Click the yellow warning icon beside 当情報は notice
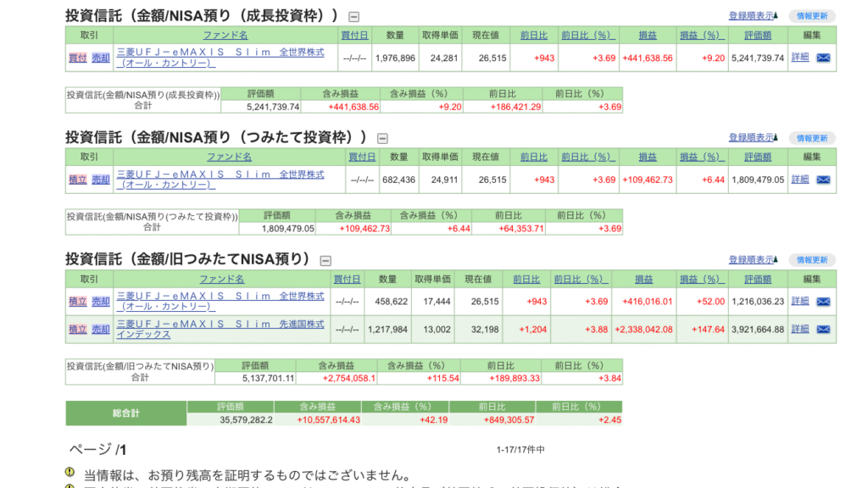 [x=70, y=473]
